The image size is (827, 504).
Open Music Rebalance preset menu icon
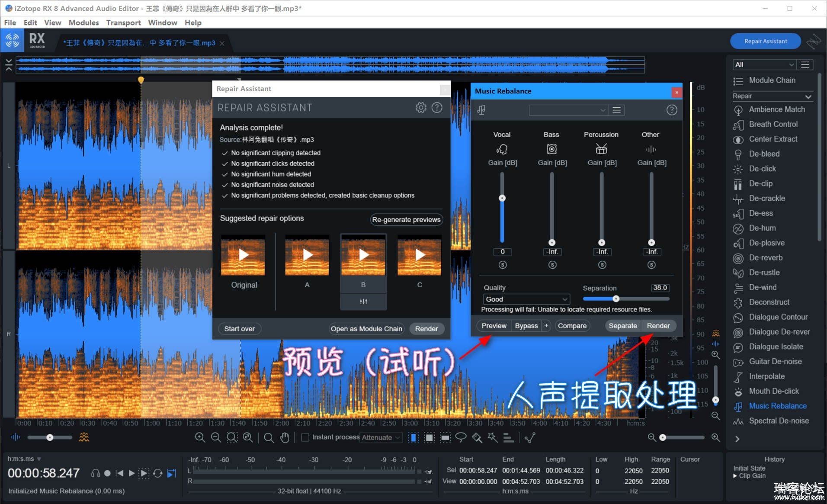tap(616, 110)
